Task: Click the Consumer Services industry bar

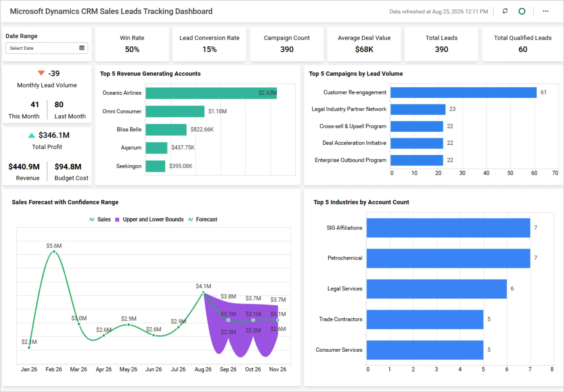Action: 425,350
